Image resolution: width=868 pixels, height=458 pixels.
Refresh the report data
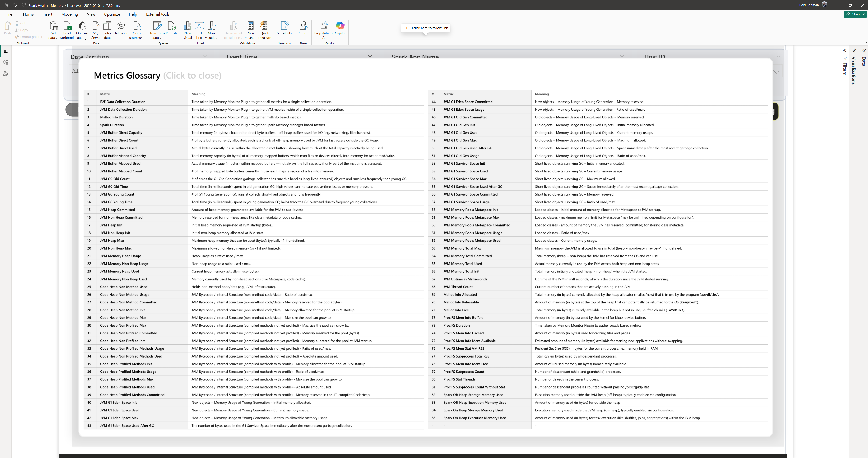tap(171, 28)
